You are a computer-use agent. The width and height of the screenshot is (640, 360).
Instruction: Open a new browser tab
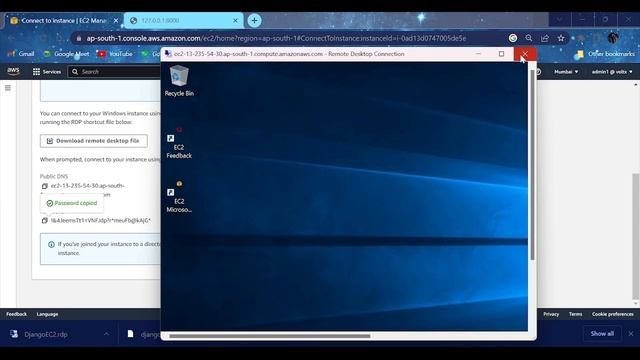point(254,20)
